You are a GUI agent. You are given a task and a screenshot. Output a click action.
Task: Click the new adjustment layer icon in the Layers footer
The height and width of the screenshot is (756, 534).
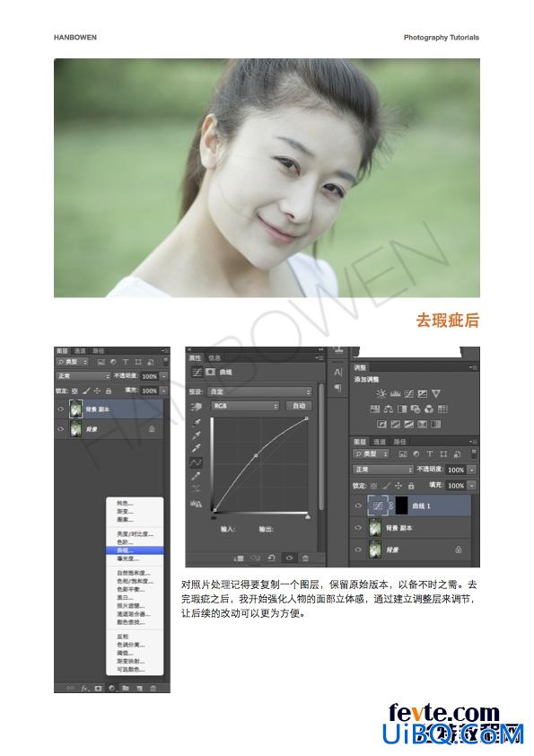112,689
